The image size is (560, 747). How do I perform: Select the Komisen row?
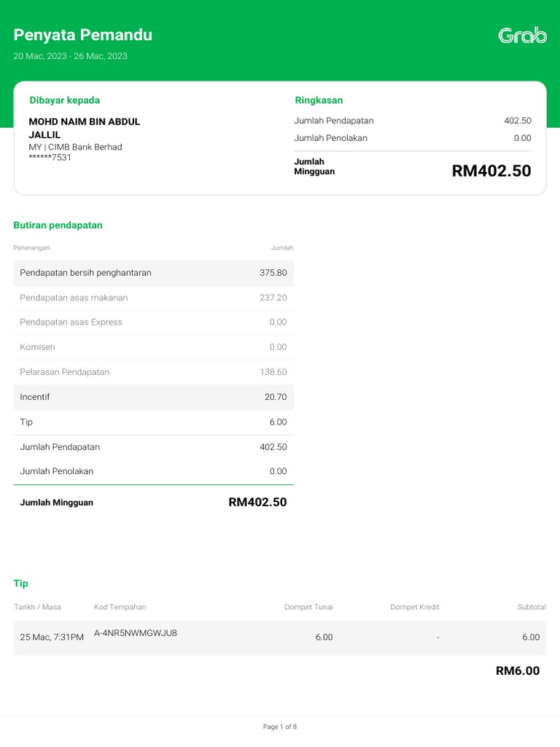click(x=153, y=347)
